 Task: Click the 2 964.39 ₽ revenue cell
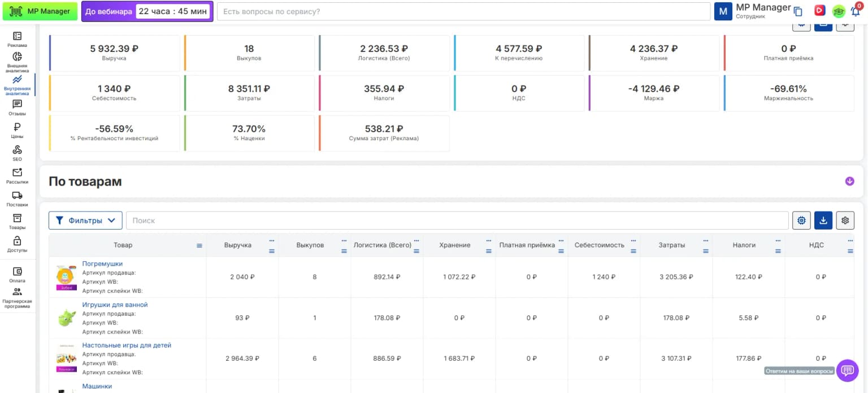point(242,359)
